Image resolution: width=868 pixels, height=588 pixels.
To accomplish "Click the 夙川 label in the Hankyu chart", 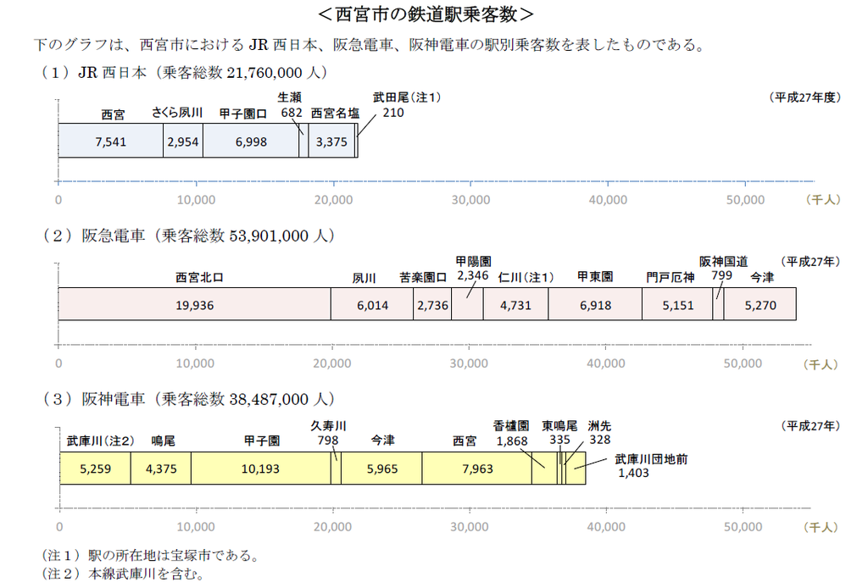I will (364, 278).
